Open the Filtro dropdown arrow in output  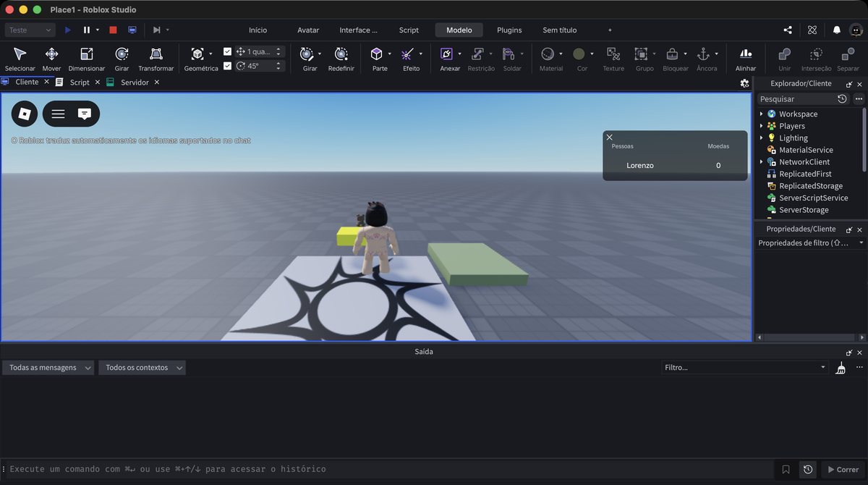coord(823,368)
